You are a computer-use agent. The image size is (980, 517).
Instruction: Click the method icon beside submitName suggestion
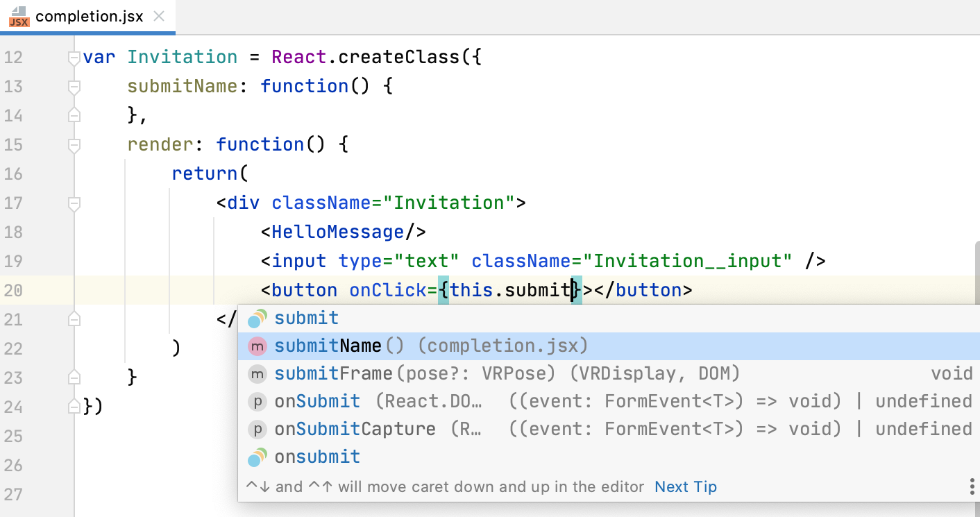pos(257,346)
